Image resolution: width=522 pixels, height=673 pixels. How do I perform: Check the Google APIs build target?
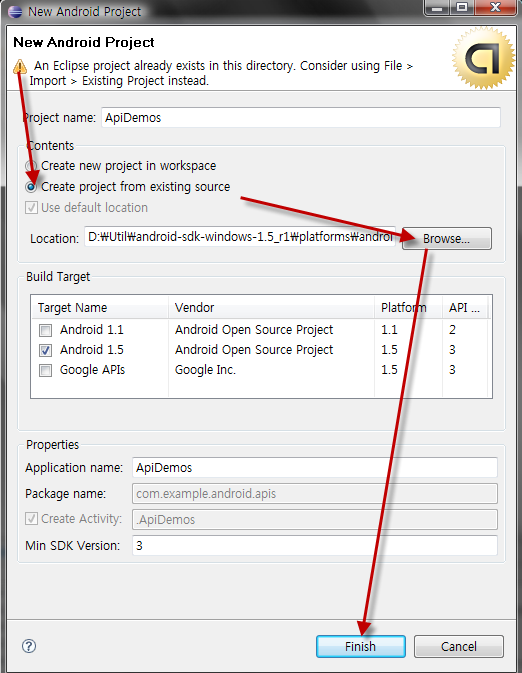tap(46, 370)
